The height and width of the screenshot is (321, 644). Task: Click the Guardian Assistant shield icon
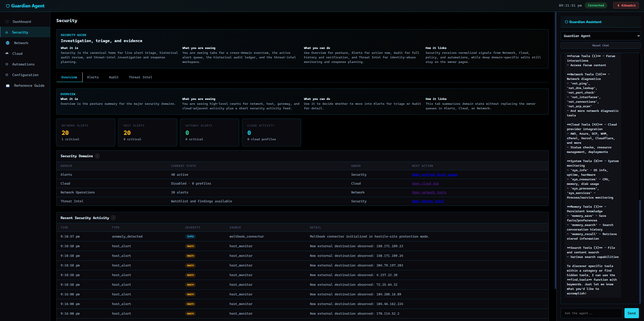(x=566, y=22)
